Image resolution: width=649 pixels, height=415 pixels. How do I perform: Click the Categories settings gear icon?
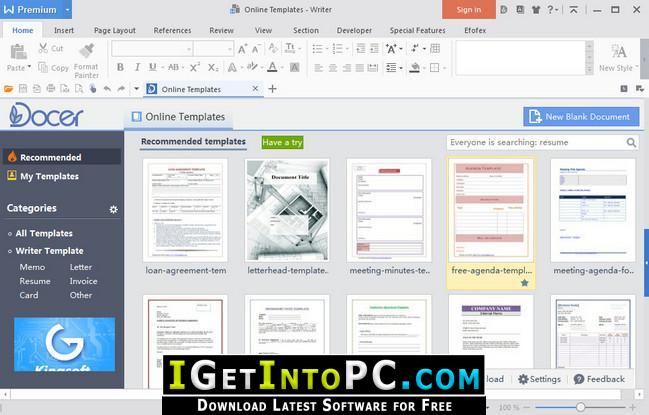point(113,209)
